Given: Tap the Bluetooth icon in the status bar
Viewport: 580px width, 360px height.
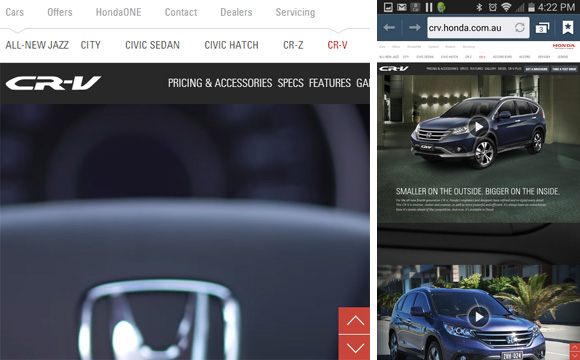Looking at the screenshot, I should 479,7.
